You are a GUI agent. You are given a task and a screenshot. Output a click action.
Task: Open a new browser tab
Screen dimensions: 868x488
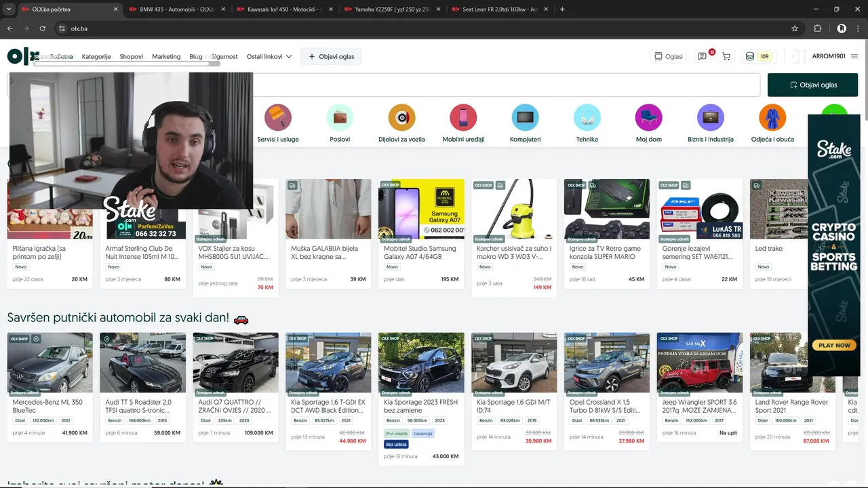coord(562,9)
